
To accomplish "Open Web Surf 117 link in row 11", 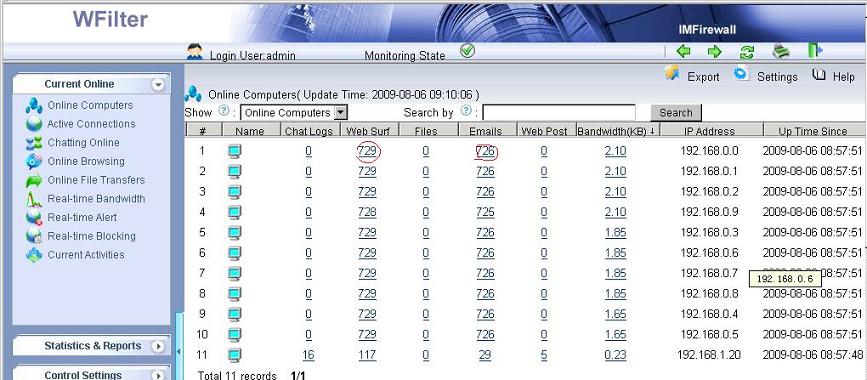I will point(367,356).
